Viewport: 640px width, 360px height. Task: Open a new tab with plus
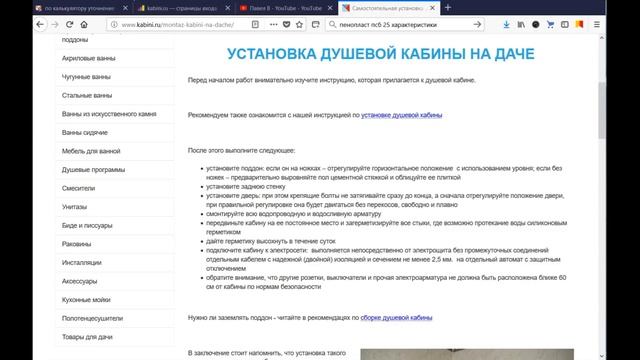tap(448, 8)
